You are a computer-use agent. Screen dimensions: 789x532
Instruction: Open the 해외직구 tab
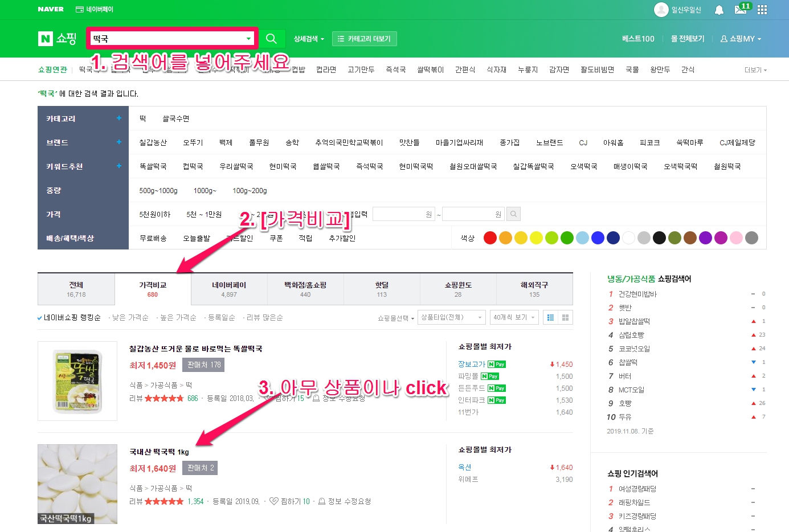(534, 289)
